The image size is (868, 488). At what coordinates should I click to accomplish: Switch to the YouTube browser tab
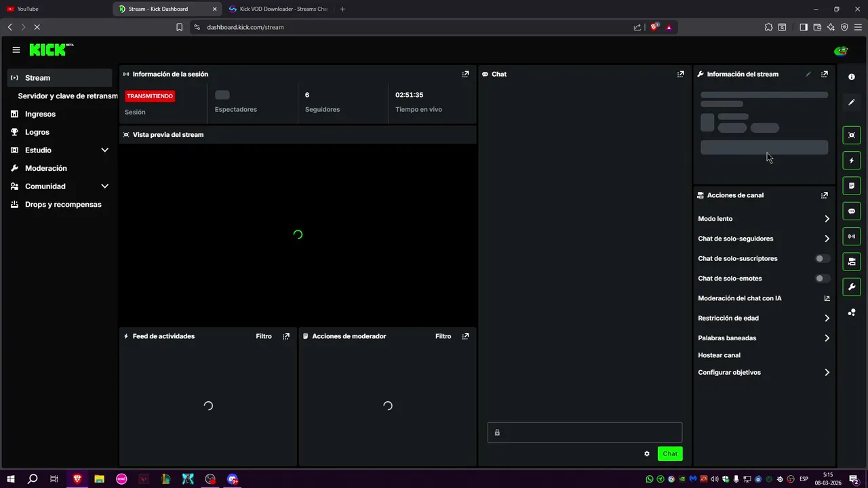click(x=56, y=9)
